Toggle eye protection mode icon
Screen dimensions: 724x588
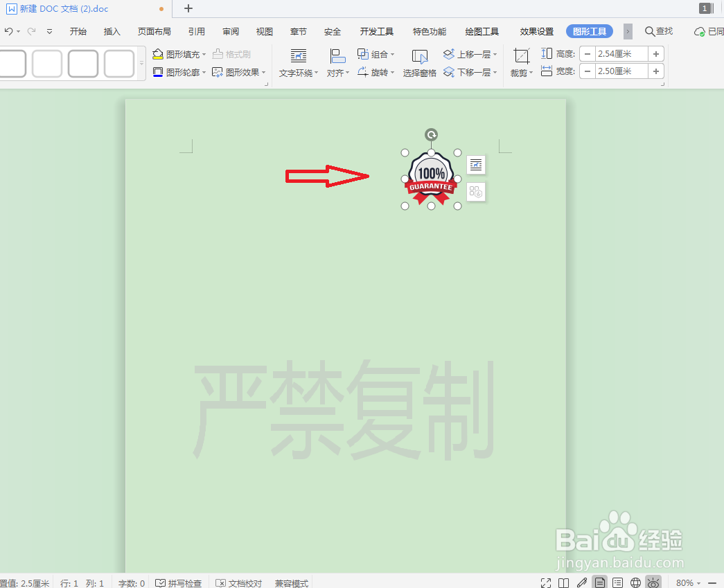653,582
